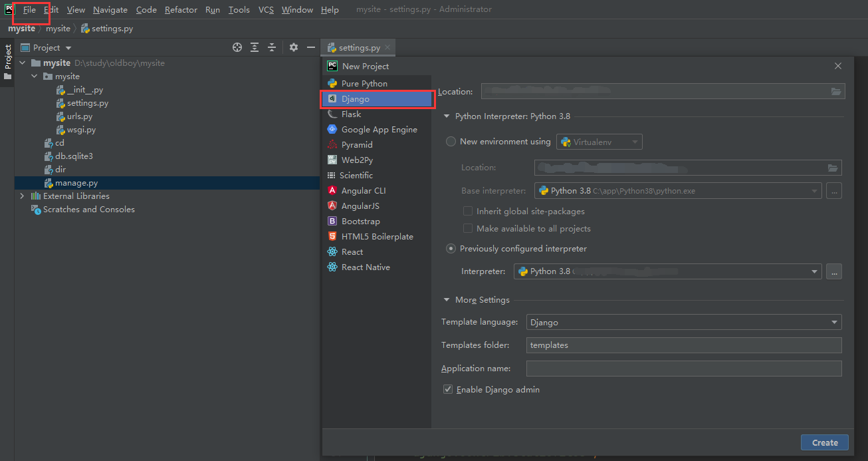Select manage.py in project tree
868x461 pixels.
76,182
